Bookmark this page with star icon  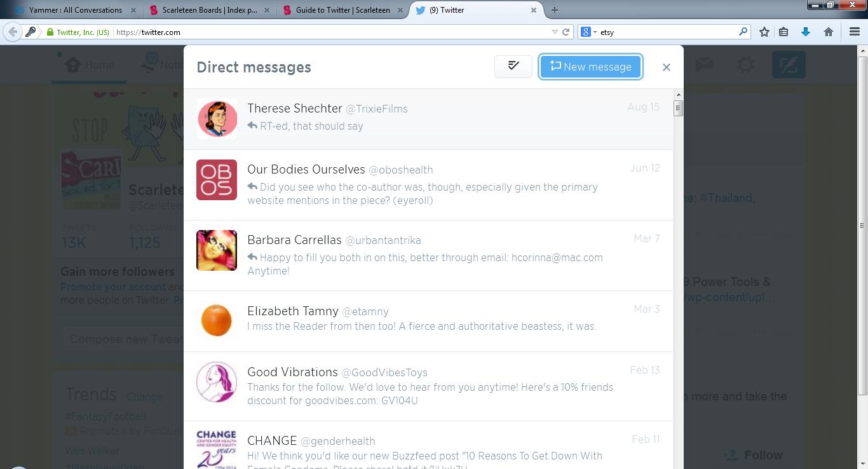click(x=764, y=32)
